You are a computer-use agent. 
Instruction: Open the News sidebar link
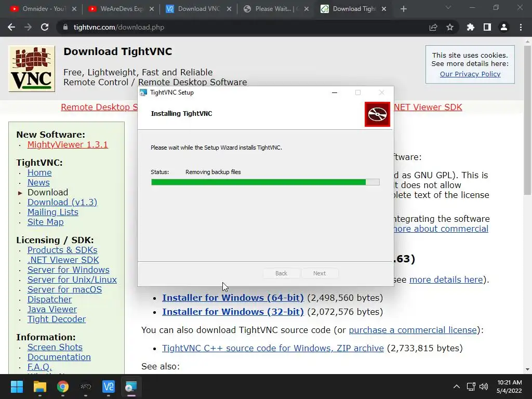38,182
